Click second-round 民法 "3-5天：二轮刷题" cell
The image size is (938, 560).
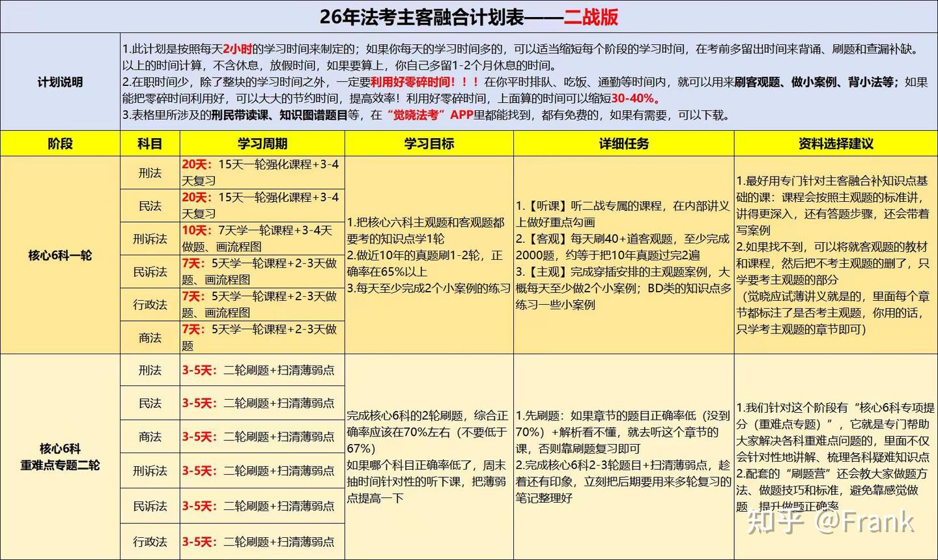click(x=262, y=403)
